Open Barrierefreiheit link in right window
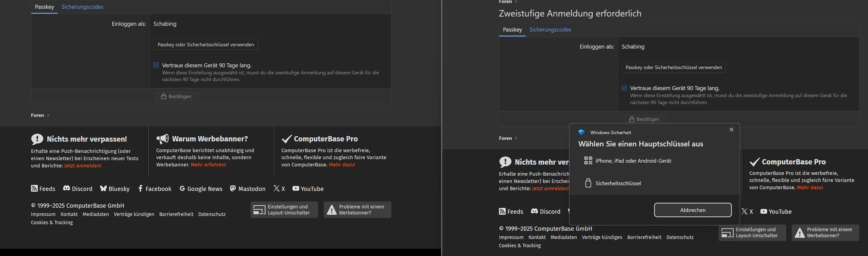 pos(644,237)
